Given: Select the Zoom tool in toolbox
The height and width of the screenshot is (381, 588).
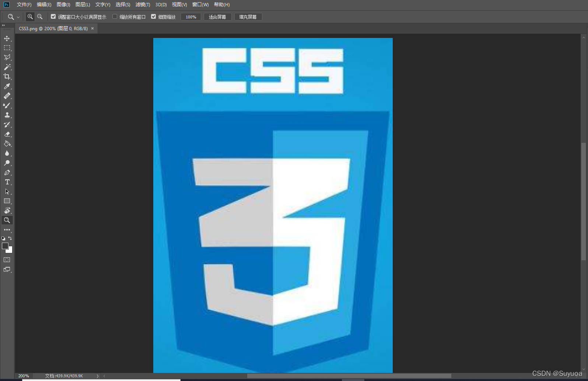Looking at the screenshot, I should tap(7, 220).
